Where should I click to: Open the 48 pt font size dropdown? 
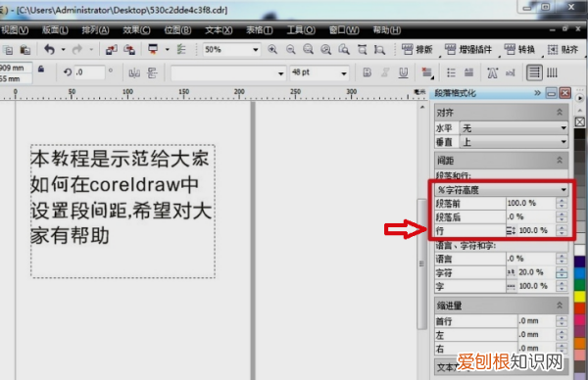pyautogui.click(x=344, y=73)
